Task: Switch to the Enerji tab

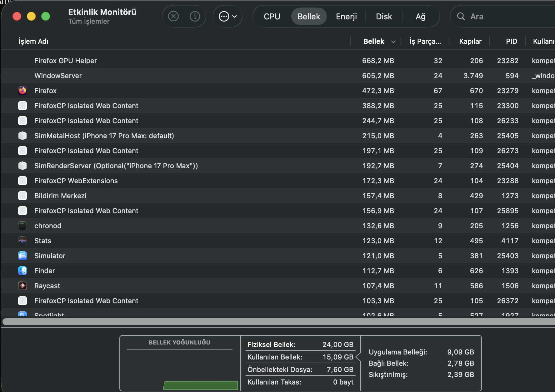Action: [346, 17]
